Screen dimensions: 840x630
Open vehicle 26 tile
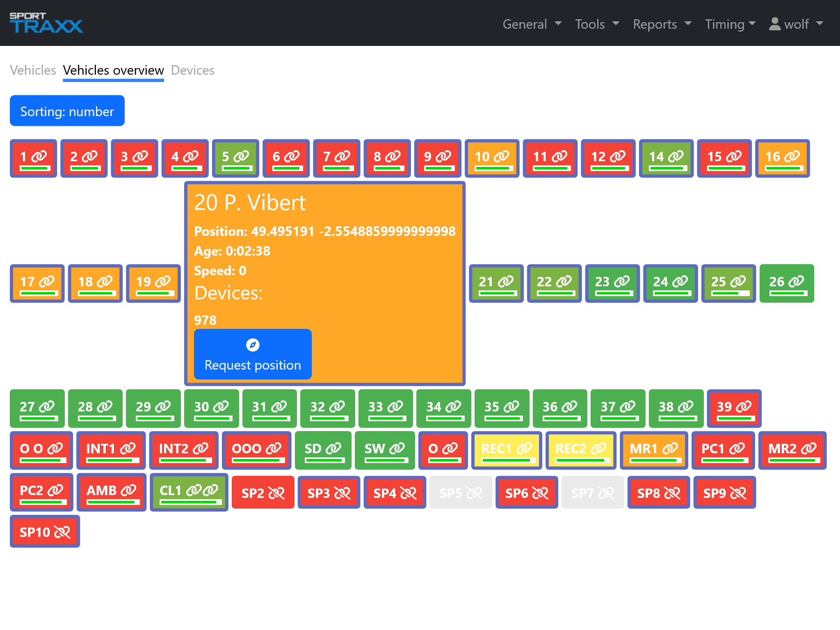click(x=786, y=283)
